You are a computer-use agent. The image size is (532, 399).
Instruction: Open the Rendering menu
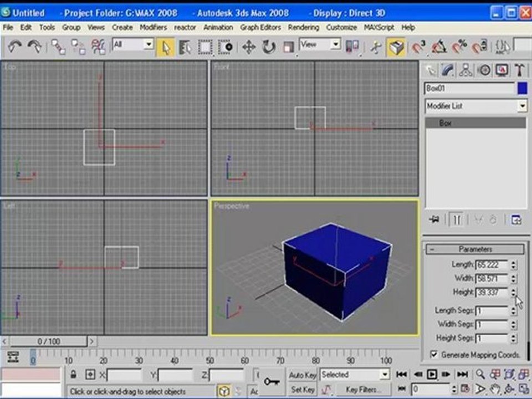click(x=303, y=28)
